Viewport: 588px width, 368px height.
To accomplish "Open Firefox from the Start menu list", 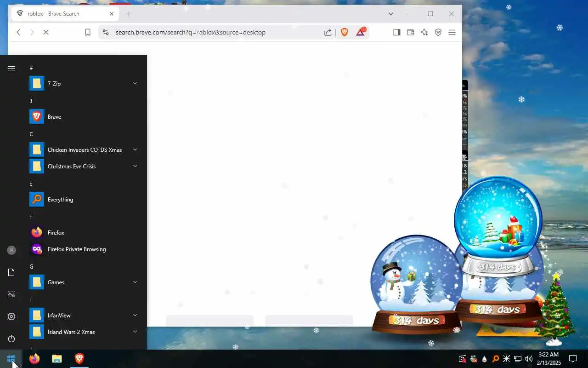I will [85, 233].
